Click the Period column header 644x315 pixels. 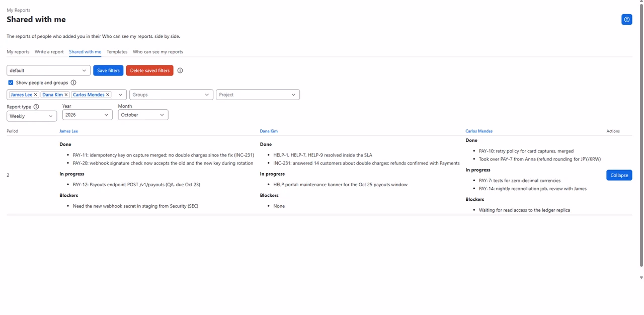click(13, 131)
